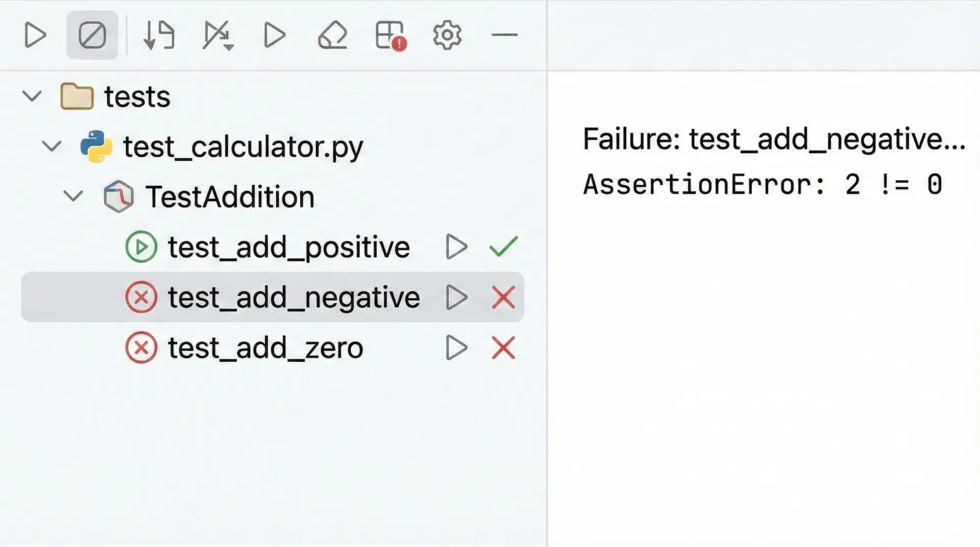Image resolution: width=980 pixels, height=547 pixels.
Task: Click the eraser clear results icon
Action: (x=332, y=35)
